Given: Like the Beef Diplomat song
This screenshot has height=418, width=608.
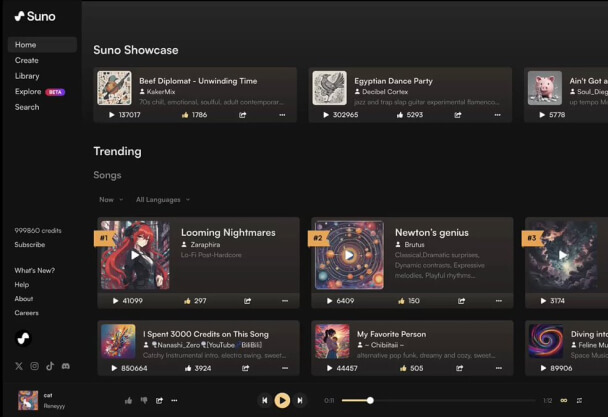Looking at the screenshot, I should click(186, 115).
